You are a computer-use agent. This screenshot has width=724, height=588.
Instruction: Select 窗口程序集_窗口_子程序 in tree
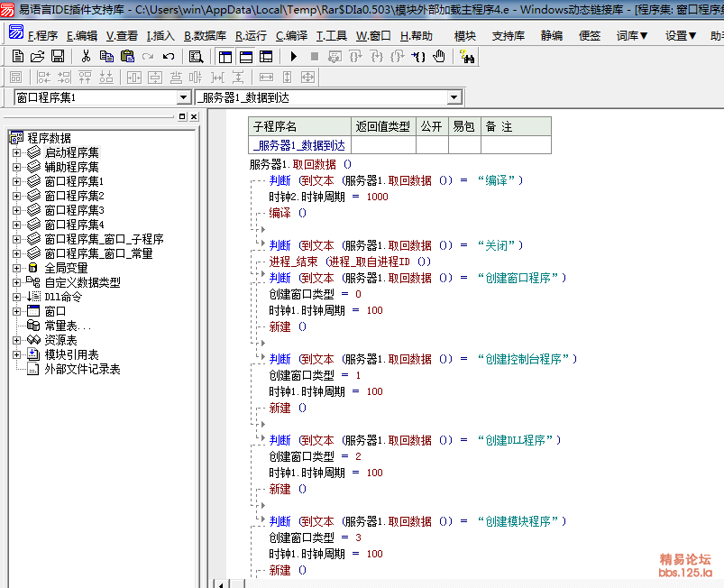click(104, 239)
